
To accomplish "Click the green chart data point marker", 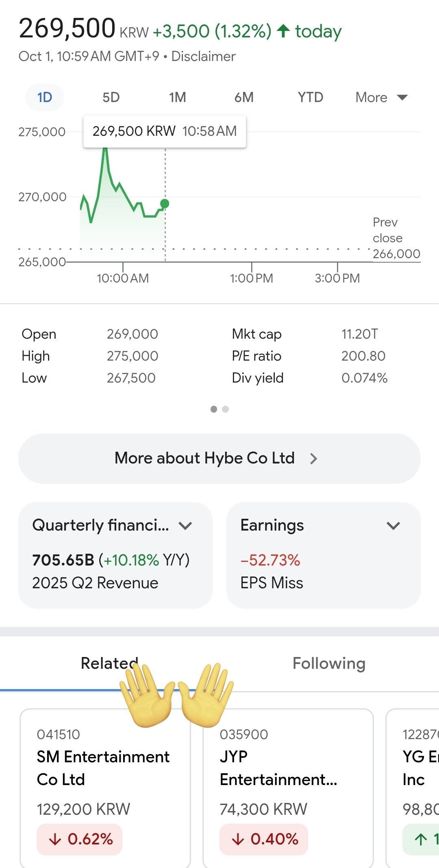I will [165, 204].
